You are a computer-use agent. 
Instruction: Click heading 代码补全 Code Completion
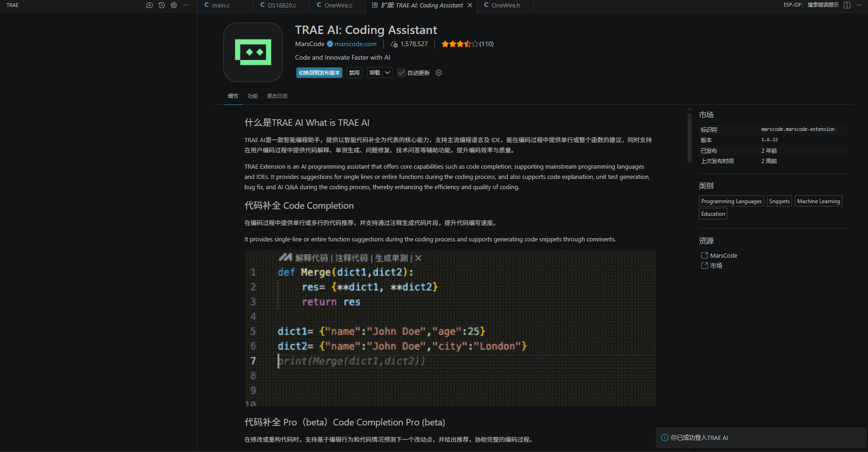(x=299, y=205)
